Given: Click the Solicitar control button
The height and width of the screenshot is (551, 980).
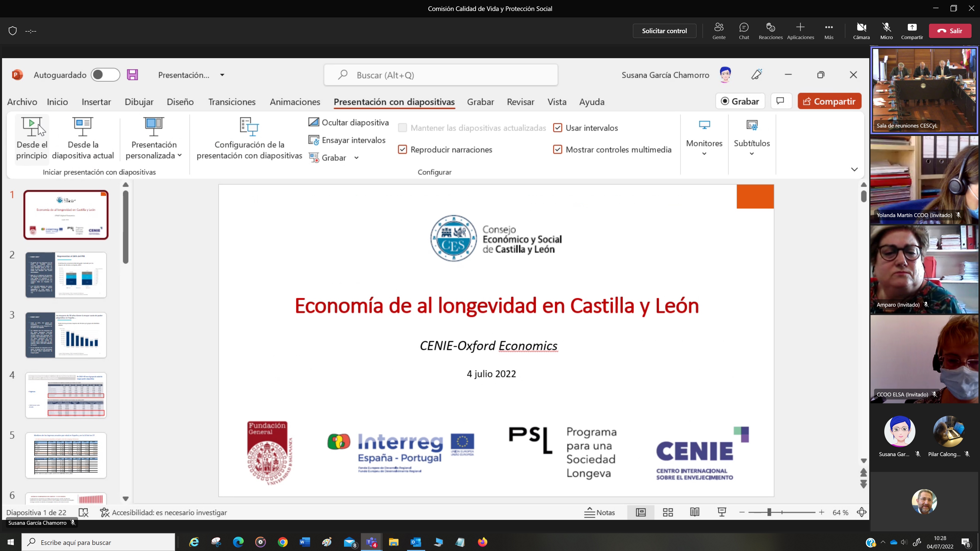Looking at the screenshot, I should click(x=664, y=31).
